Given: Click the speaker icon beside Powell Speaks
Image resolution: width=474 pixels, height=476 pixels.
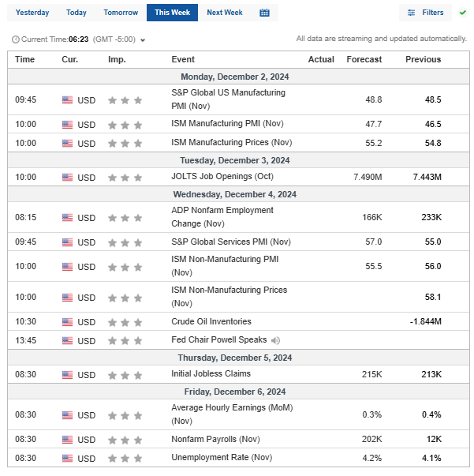Looking at the screenshot, I should pyautogui.click(x=275, y=341).
